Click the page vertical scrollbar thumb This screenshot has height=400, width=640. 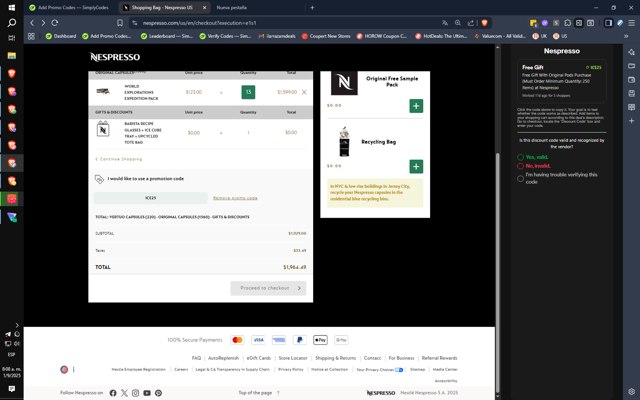pos(498,271)
